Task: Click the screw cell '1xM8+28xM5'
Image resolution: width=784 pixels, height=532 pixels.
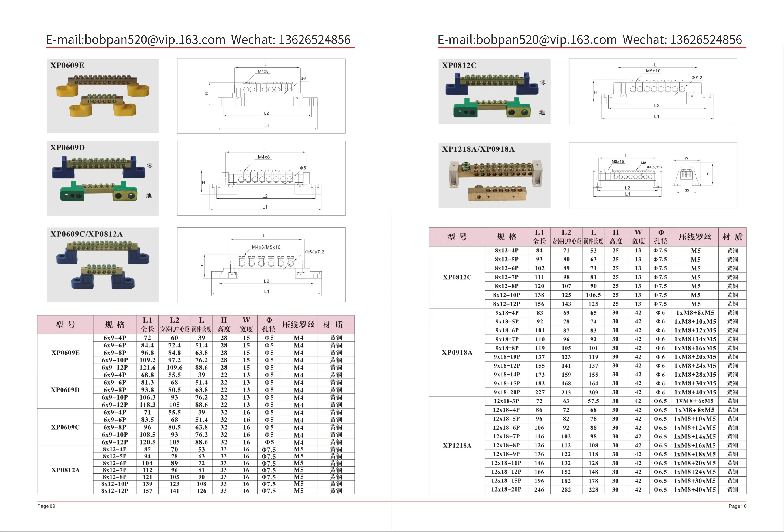Action: point(695,375)
